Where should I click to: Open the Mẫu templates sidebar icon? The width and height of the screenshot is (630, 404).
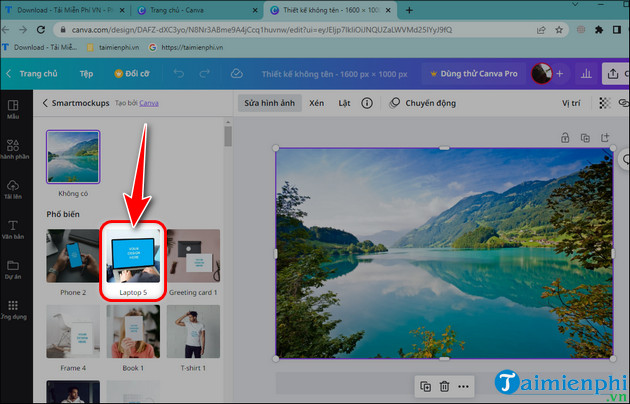13,109
